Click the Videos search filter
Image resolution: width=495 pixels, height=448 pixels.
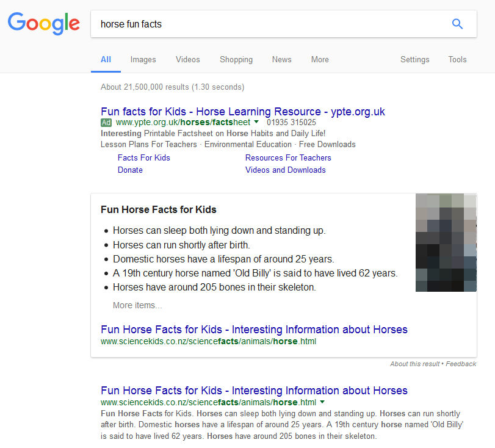[187, 59]
